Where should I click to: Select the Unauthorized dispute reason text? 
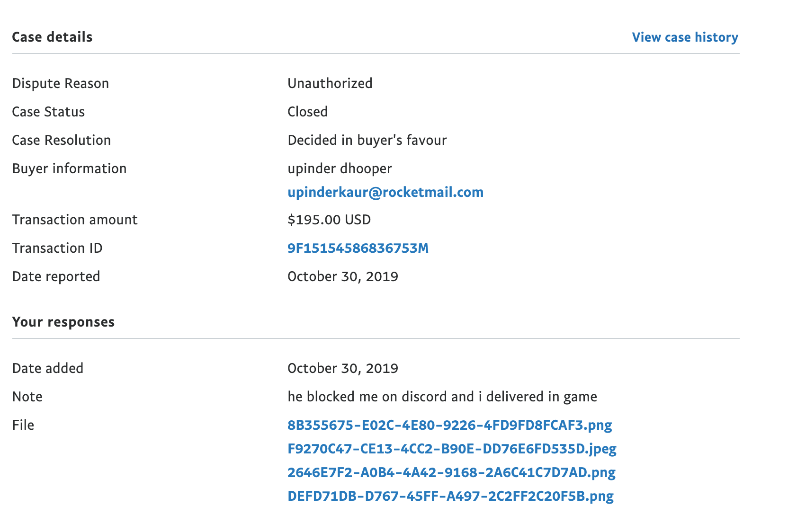tap(330, 83)
